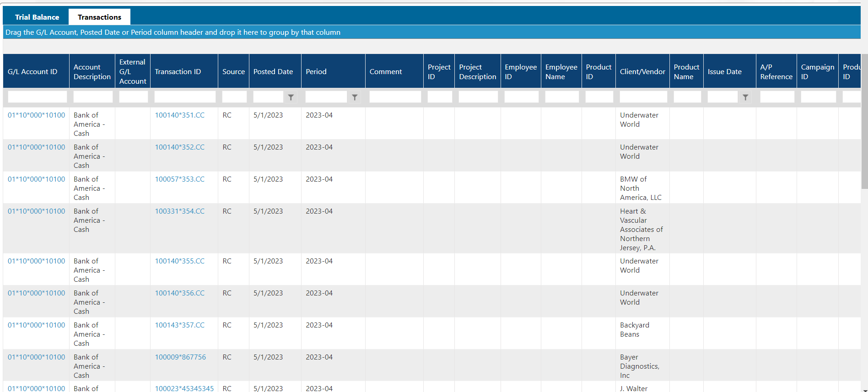The width and height of the screenshot is (868, 392).
Task: Focus the Client/Vendor filter field
Action: pyautogui.click(x=643, y=97)
